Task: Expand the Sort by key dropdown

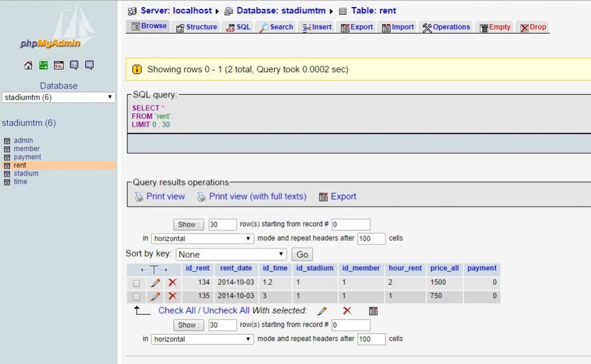Action: click(231, 254)
